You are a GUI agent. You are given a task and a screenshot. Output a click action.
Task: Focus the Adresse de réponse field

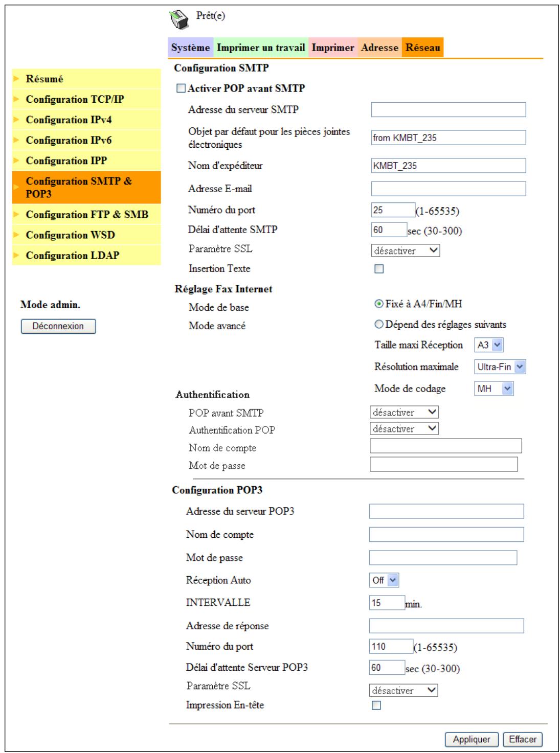coord(446,626)
